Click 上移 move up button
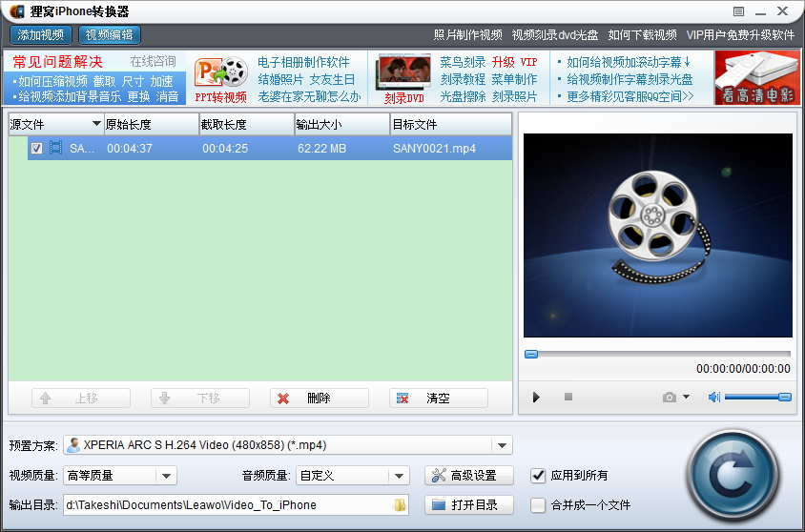805x532 pixels. pos(81,399)
